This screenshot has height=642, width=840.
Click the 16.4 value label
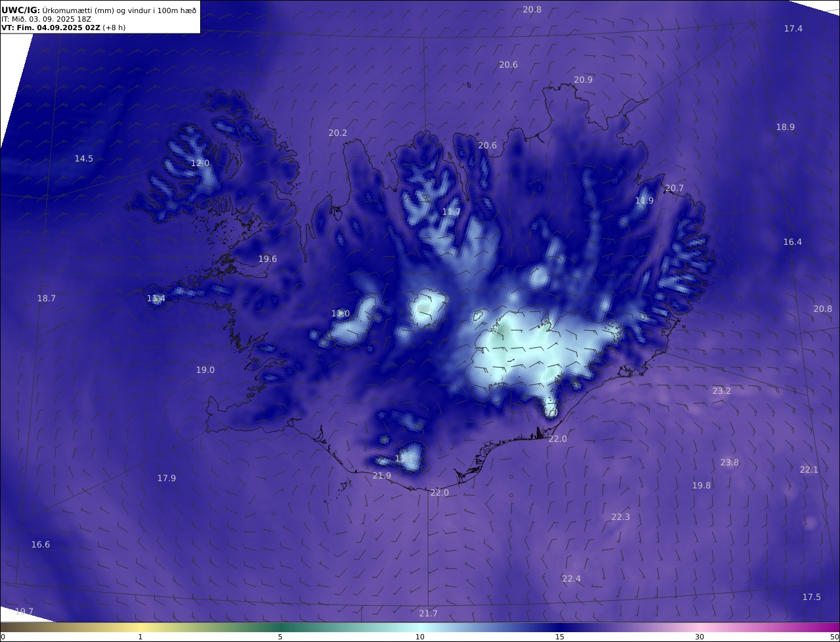tap(793, 242)
